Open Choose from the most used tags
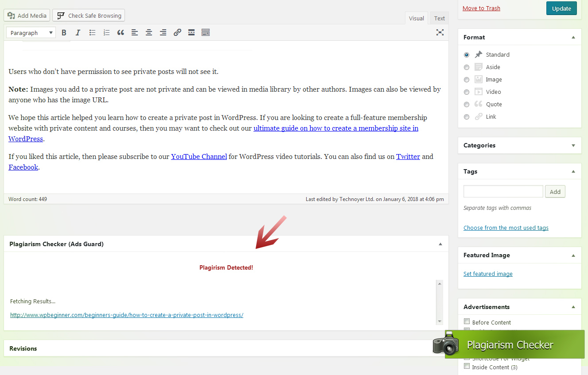The width and height of the screenshot is (588, 375). tap(506, 228)
